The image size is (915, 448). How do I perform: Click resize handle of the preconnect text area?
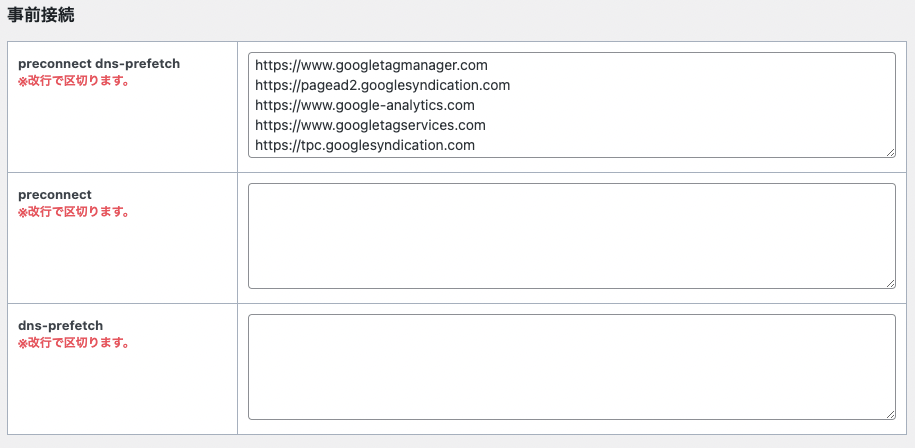890,283
